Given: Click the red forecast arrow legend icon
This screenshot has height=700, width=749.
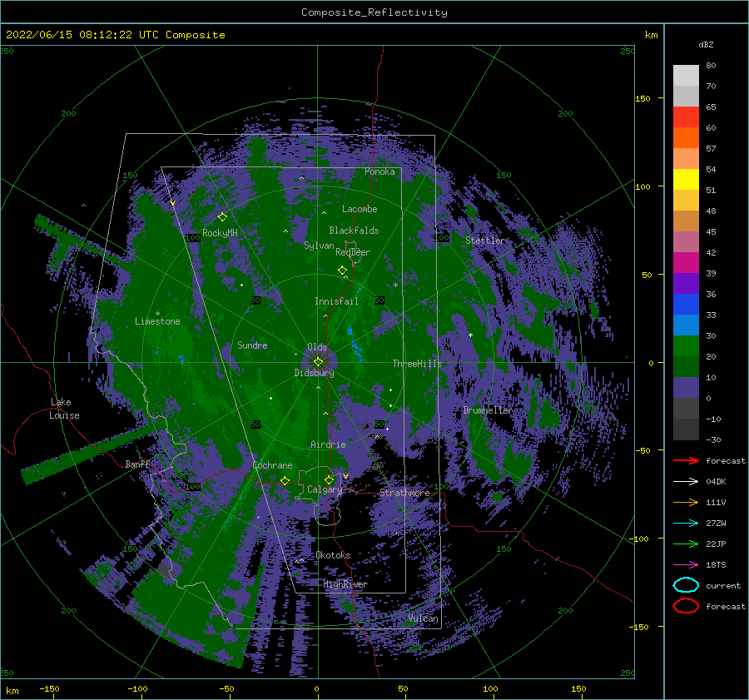Looking at the screenshot, I should coord(686,460).
